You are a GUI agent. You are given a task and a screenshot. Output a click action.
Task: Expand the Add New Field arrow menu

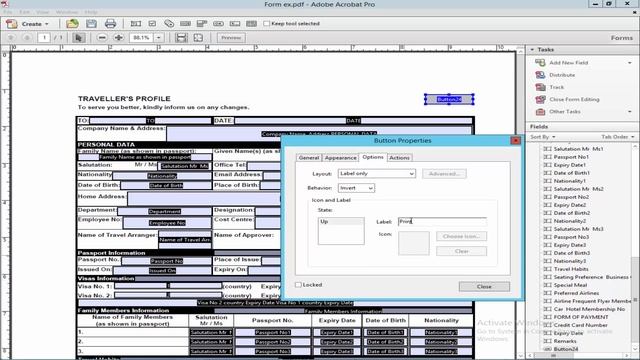tap(630, 63)
